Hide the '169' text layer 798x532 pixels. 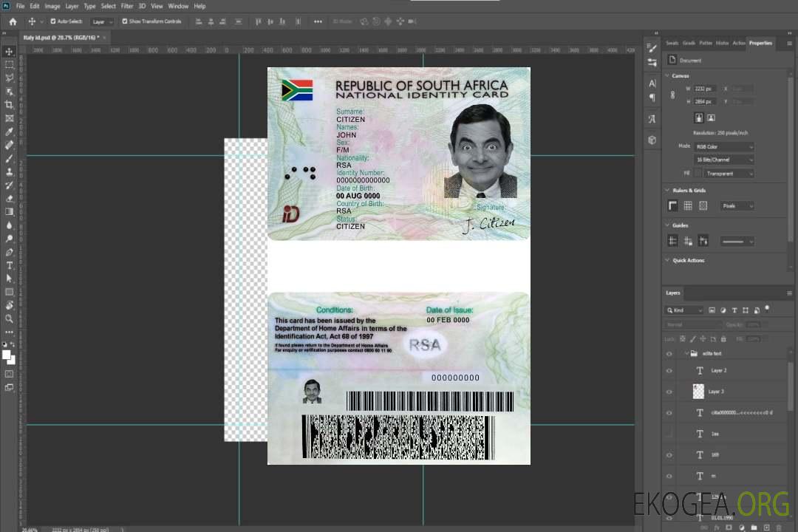pos(669,455)
